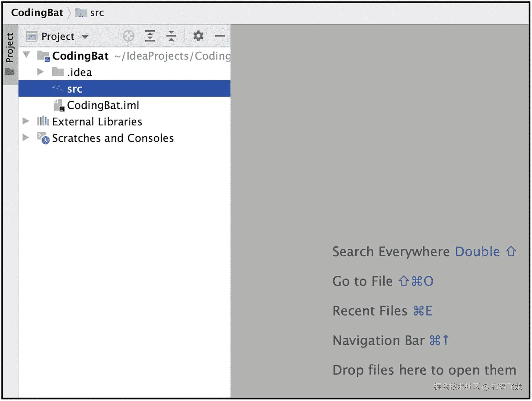Click the src folder icon in tree
The image size is (532, 401).
pyautogui.click(x=58, y=89)
